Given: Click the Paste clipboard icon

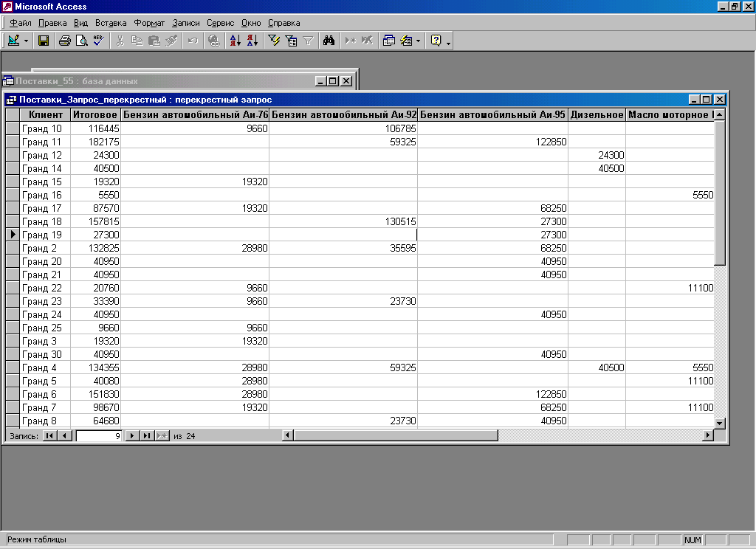Looking at the screenshot, I should 154,41.
